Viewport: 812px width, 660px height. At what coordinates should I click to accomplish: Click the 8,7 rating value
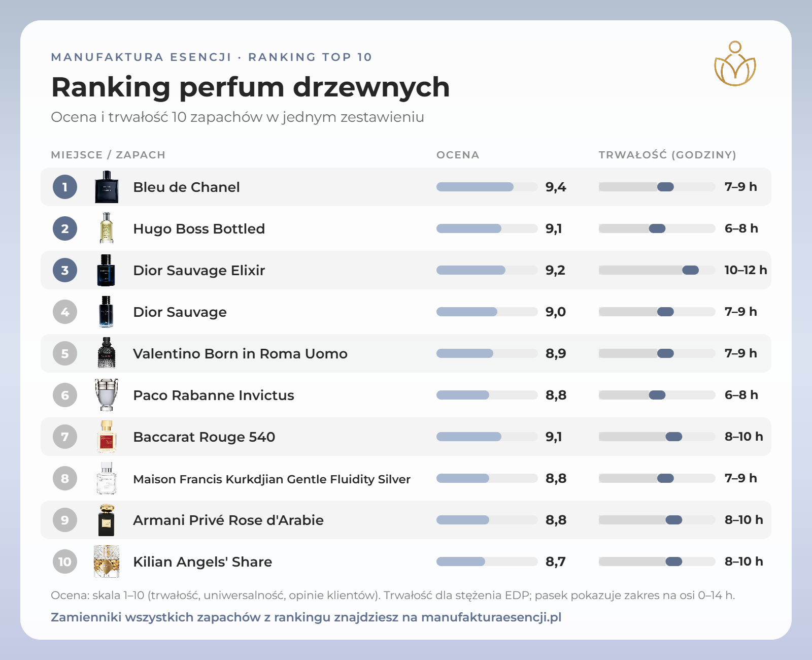point(556,562)
